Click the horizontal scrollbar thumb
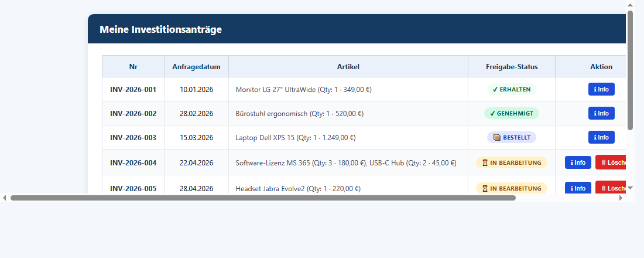Screen dimensions: 644x258 coord(263,198)
